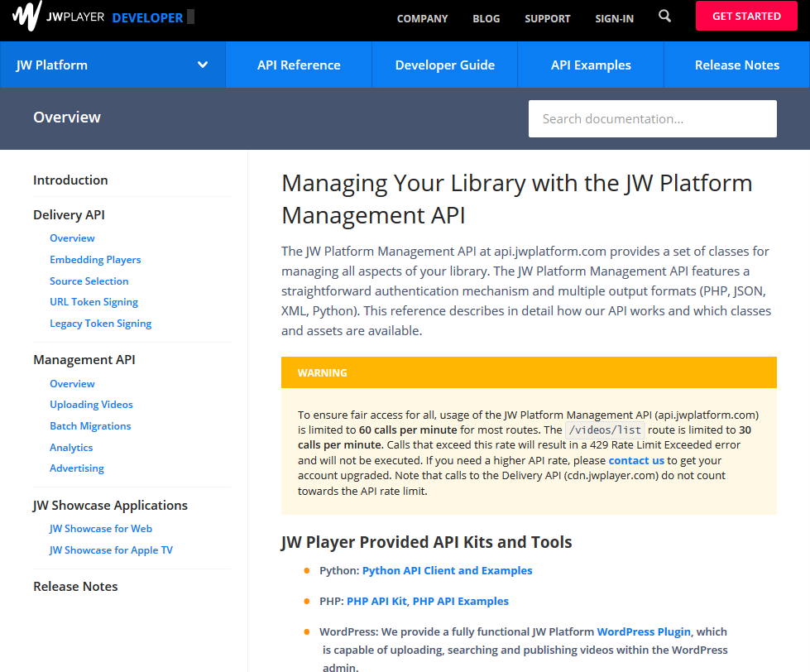Click the Overview page title in the grey band
Image resolution: width=810 pixels, height=672 pixels.
(67, 118)
